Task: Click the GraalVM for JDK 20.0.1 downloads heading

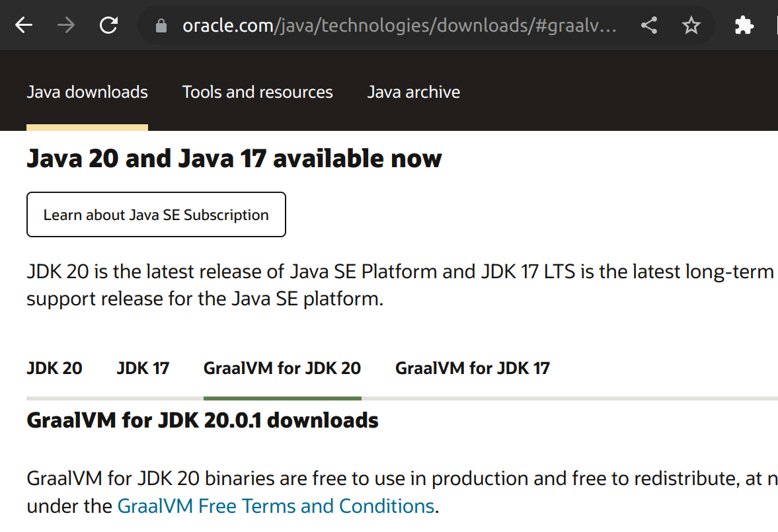Action: [x=202, y=420]
